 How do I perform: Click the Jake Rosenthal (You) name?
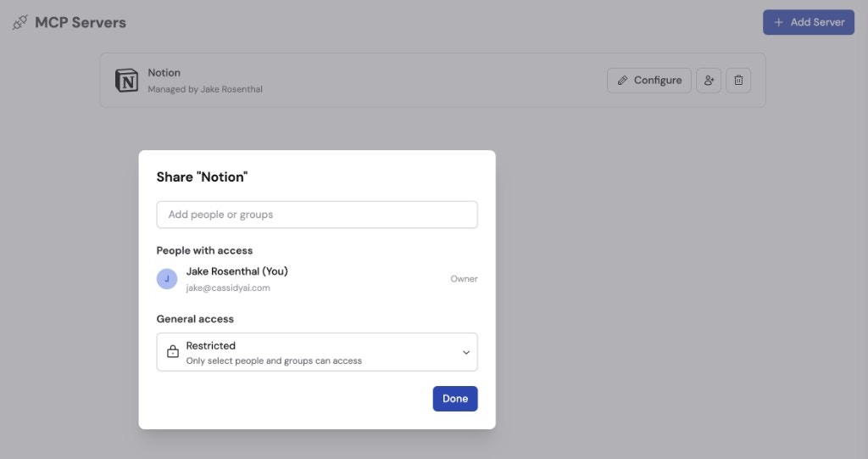pos(237,271)
